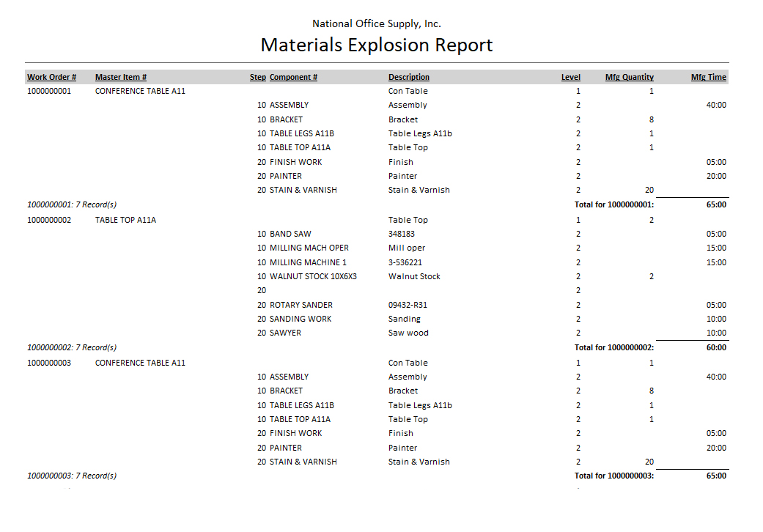Image resolution: width=763 pixels, height=532 pixels.
Task: Select the Level column header
Action: (x=570, y=77)
